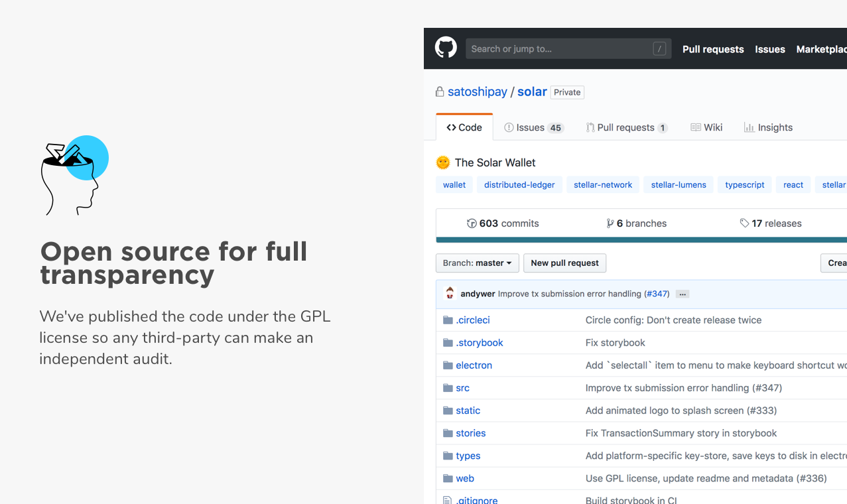This screenshot has height=504, width=847.
Task: Open Pull requests in top navigation
Action: (x=713, y=49)
